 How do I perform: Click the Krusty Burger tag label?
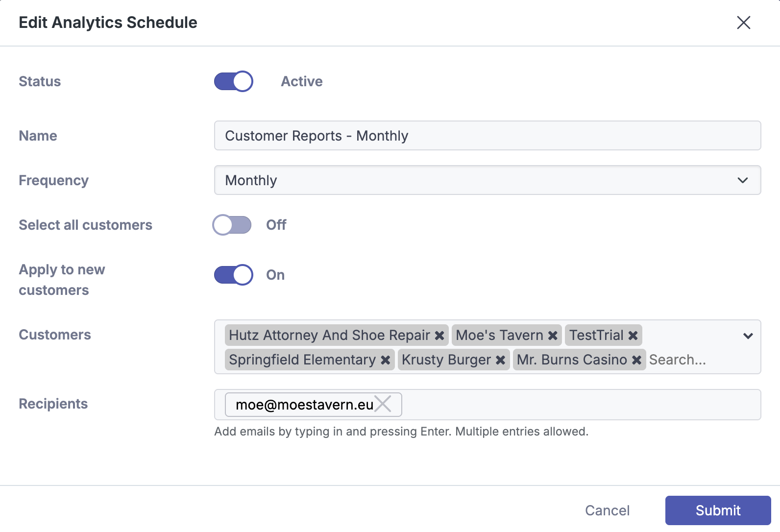(446, 360)
